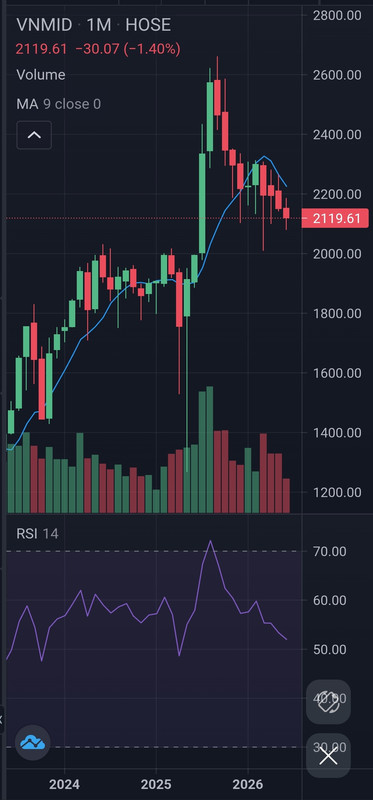The image size is (373, 800).
Task: Click the 2600.00 price scale label
Action: [x=337, y=75]
